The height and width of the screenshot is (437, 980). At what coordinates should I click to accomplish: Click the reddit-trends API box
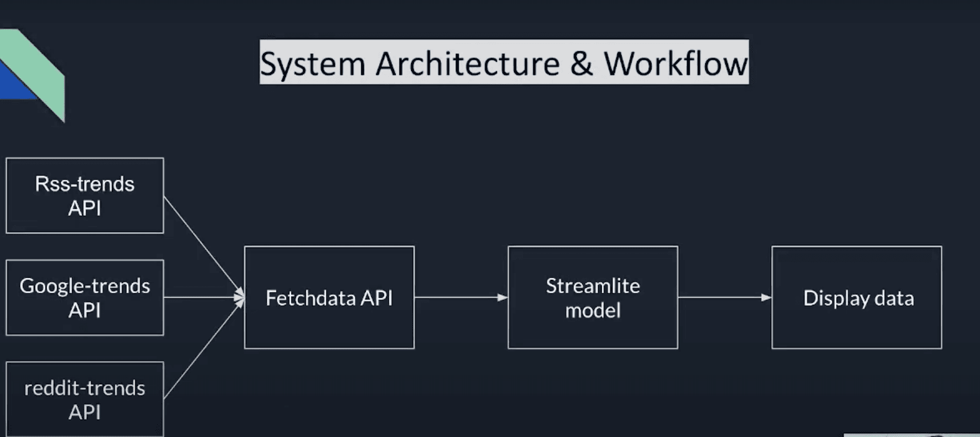pyautogui.click(x=85, y=399)
